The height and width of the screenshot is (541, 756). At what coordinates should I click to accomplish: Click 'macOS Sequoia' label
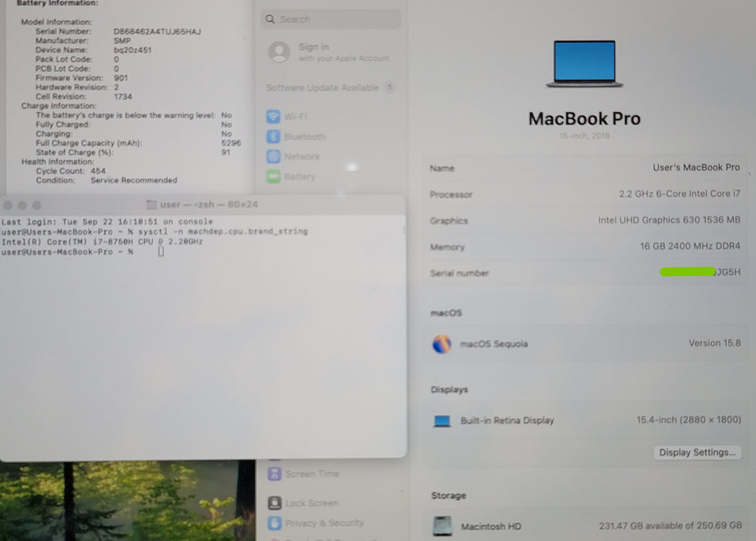click(493, 344)
